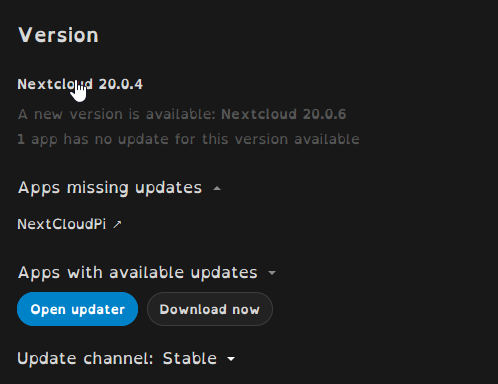The width and height of the screenshot is (498, 384).
Task: Click the 'Update channel:' label
Action: (85, 359)
